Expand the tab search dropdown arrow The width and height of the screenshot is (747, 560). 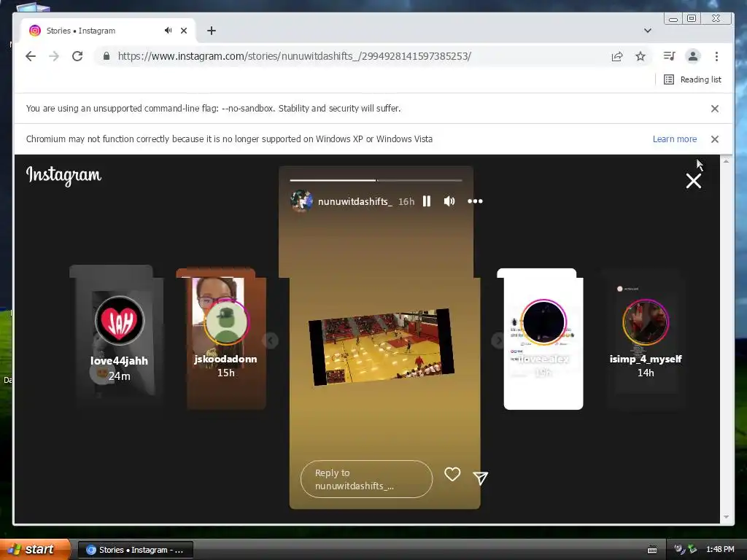point(648,31)
